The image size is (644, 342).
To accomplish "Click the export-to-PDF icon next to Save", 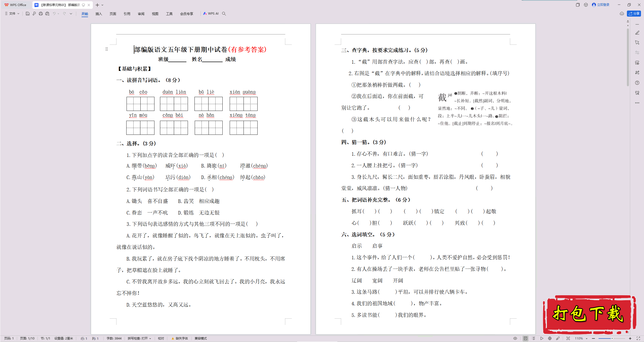I will (x=34, y=14).
